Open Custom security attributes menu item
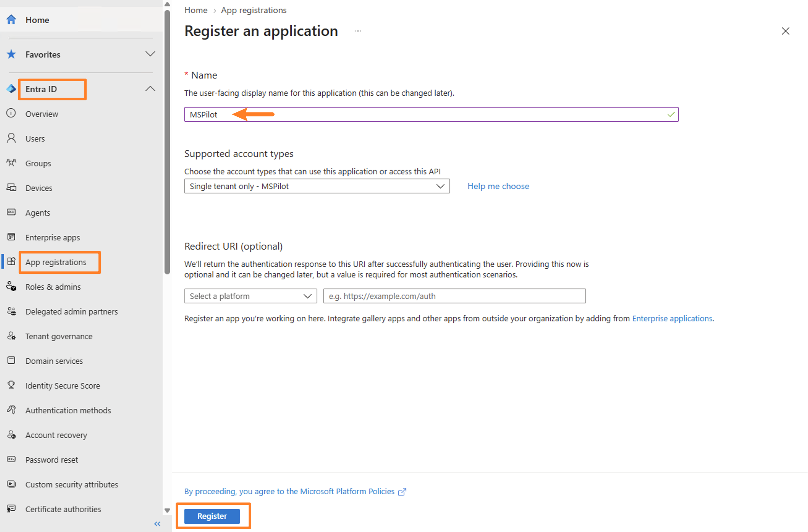 (x=72, y=485)
